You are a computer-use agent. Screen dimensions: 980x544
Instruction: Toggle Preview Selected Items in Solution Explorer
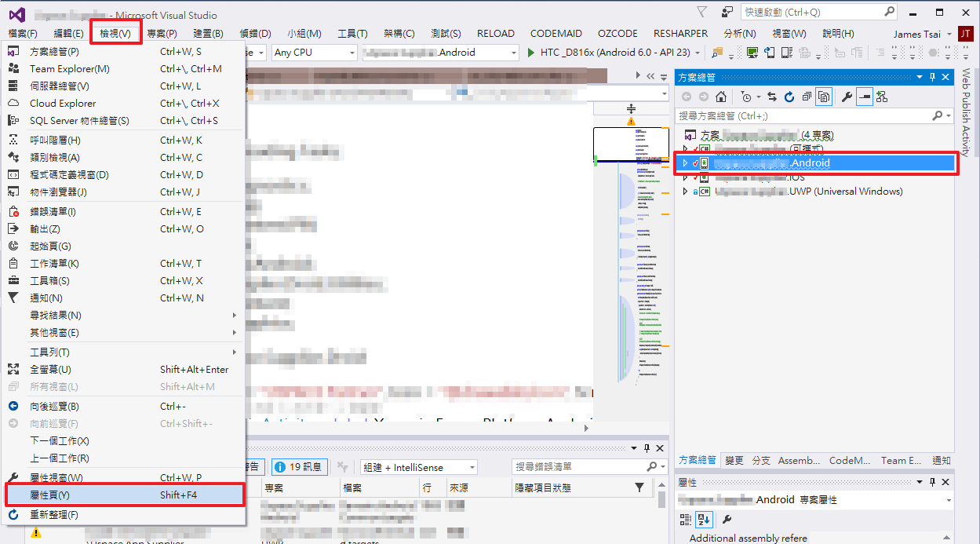865,97
